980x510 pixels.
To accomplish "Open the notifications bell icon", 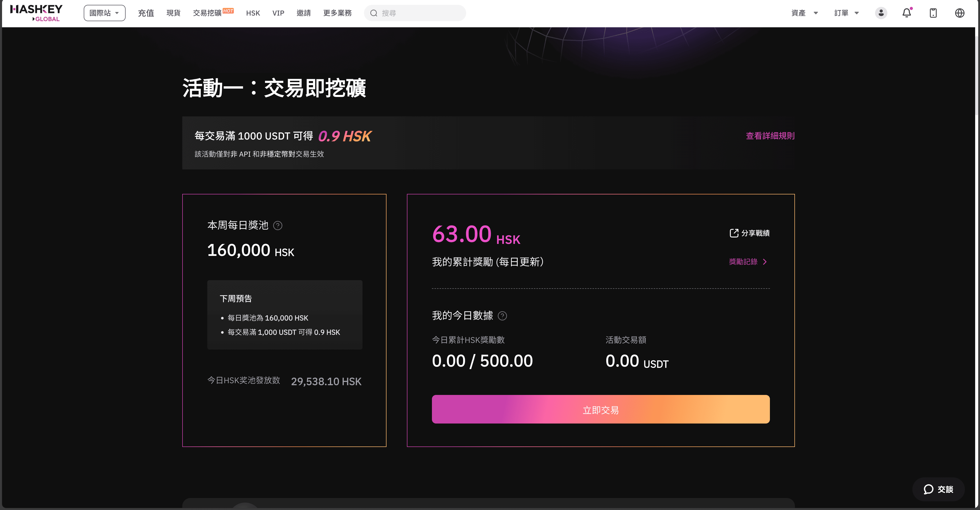I will pyautogui.click(x=906, y=13).
